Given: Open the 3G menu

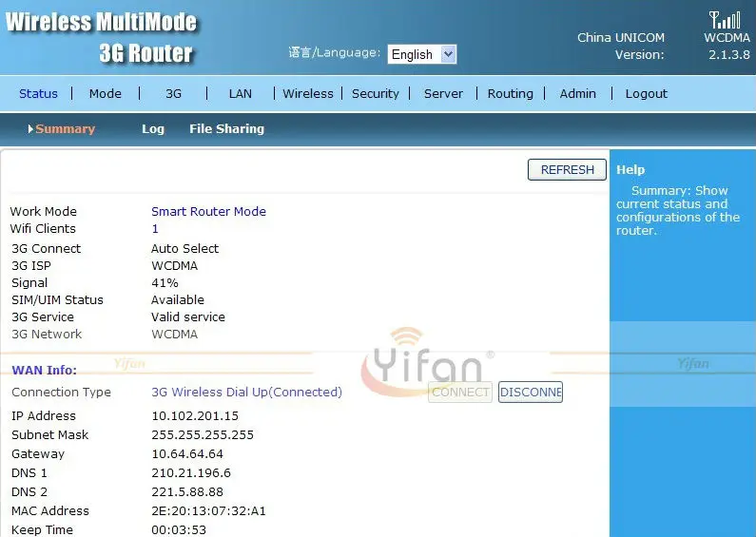Looking at the screenshot, I should click(x=174, y=93).
